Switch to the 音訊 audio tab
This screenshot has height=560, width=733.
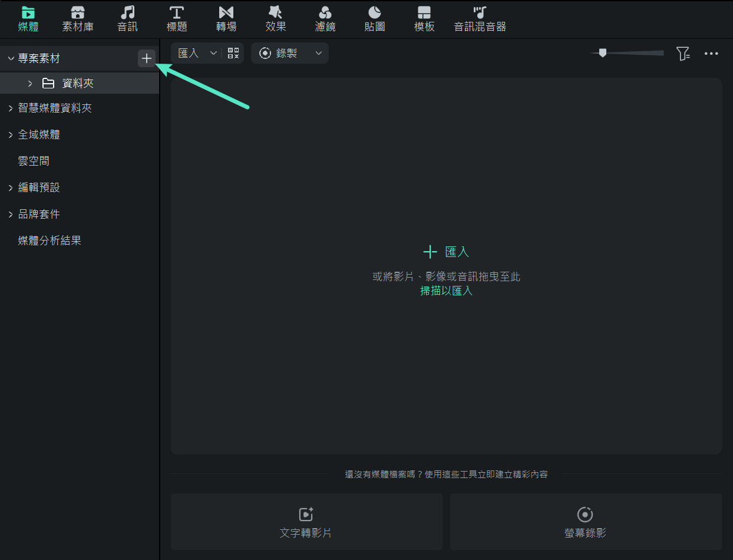click(127, 19)
